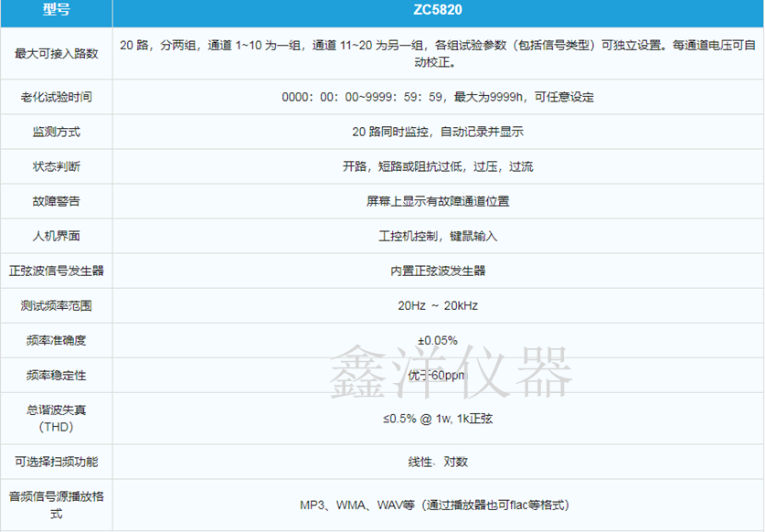Select the 监测方式 label cell
The height and width of the screenshot is (532, 765).
56,132
